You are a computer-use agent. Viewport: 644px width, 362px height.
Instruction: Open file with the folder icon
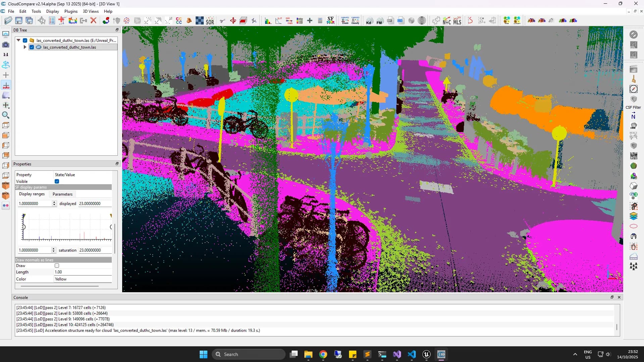click(x=8, y=20)
